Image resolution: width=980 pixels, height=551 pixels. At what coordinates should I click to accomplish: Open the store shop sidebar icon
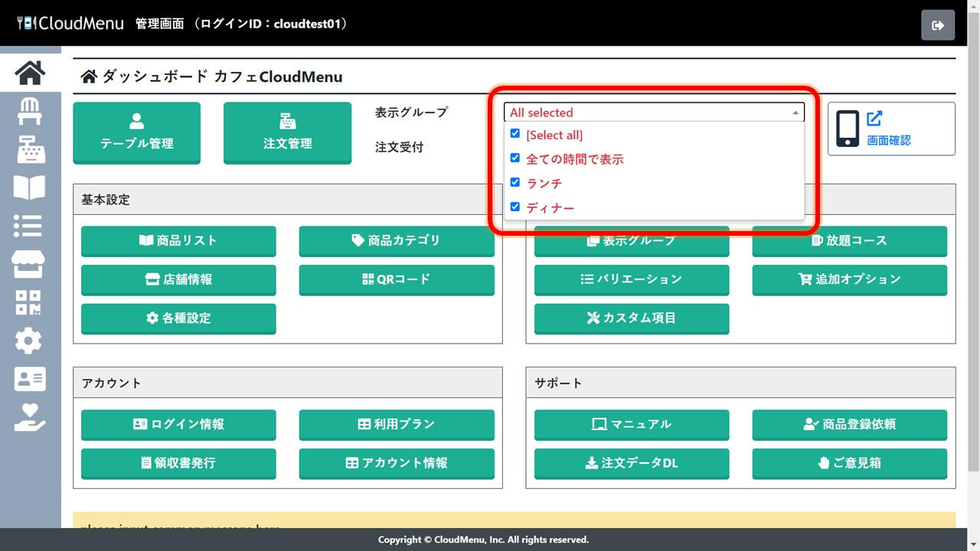30,264
